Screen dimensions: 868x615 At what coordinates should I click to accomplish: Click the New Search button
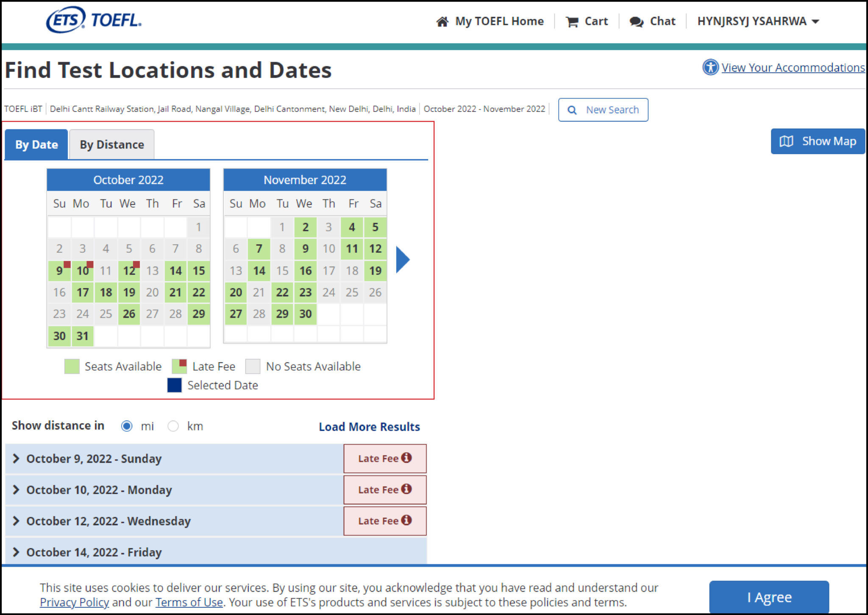(x=603, y=110)
